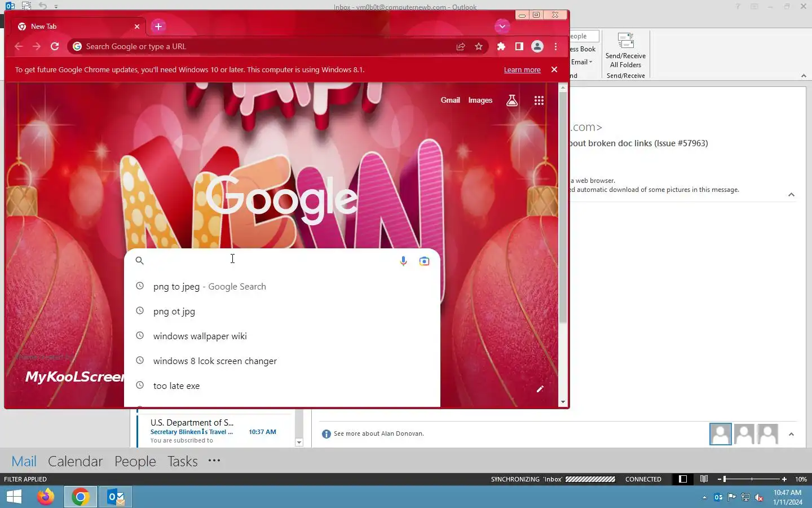Open the Gmail link
Viewport: 812px width, 508px height.
coord(450,100)
